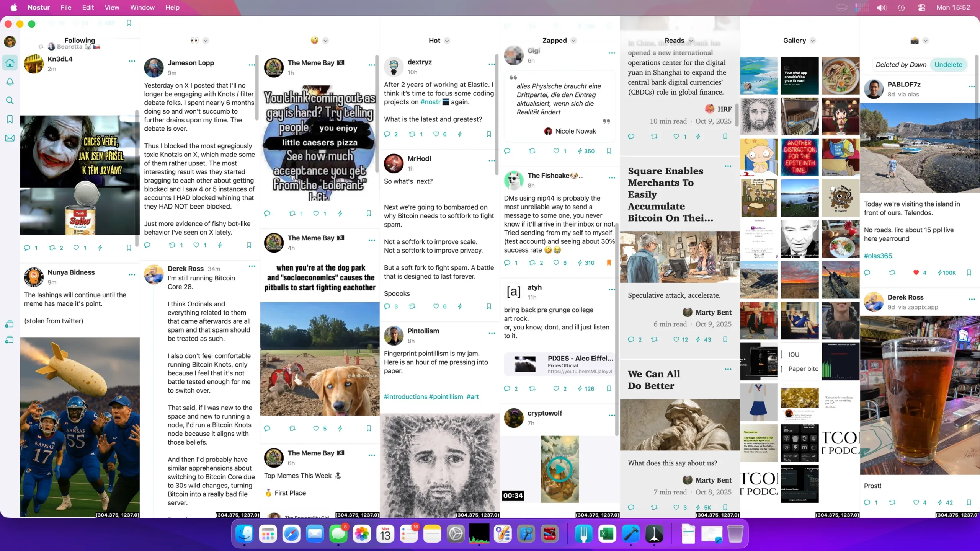980x551 pixels.
Task: Open search from the sidebar
Action: tap(10, 101)
